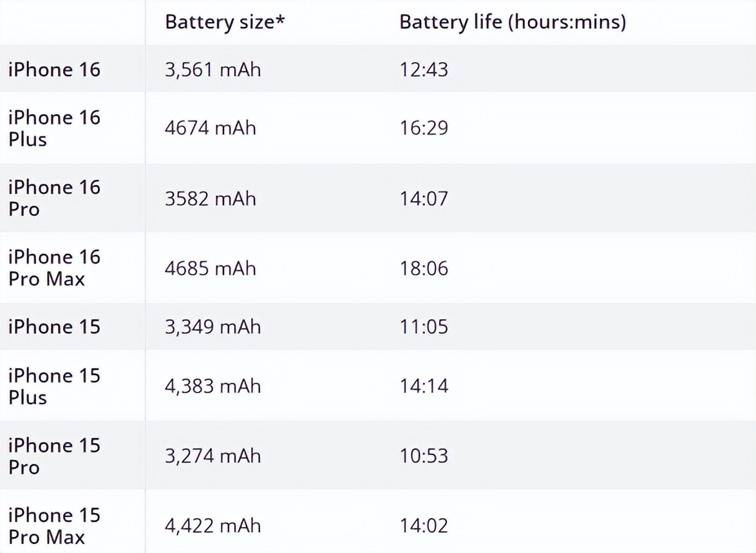756x553 pixels.
Task: Select the iPhone 16 Pro row label
Action: (54, 199)
